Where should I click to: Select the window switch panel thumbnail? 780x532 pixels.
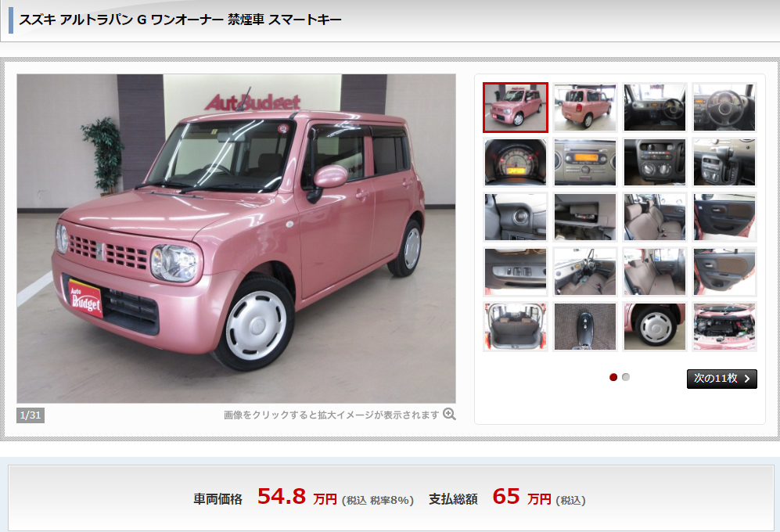coord(516,271)
